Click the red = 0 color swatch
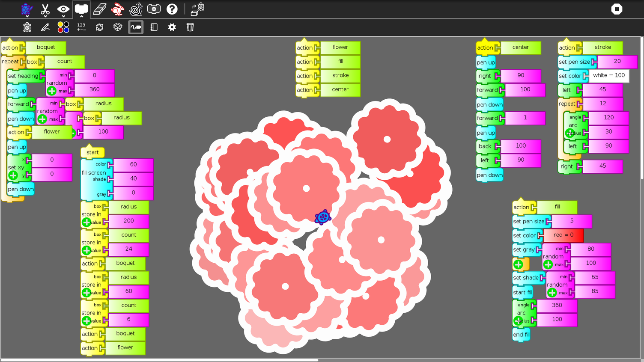Viewport: 644px width, 362px height. click(564, 235)
